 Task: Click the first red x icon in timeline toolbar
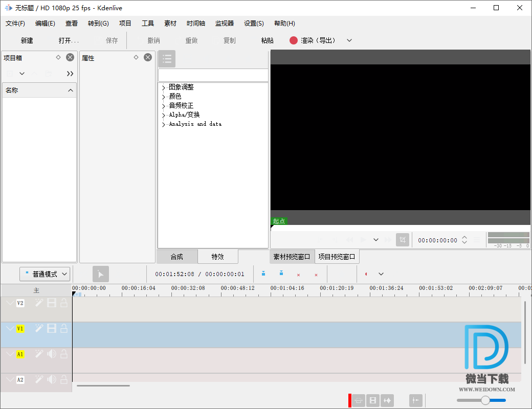tap(299, 275)
